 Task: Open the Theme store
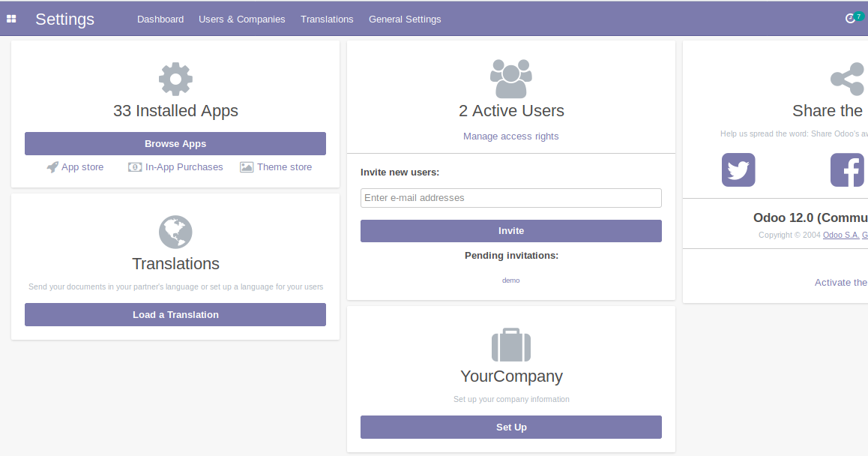pyautogui.click(x=276, y=166)
